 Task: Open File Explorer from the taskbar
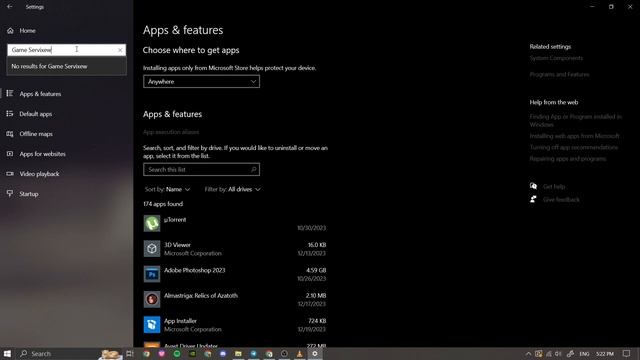tap(238, 353)
